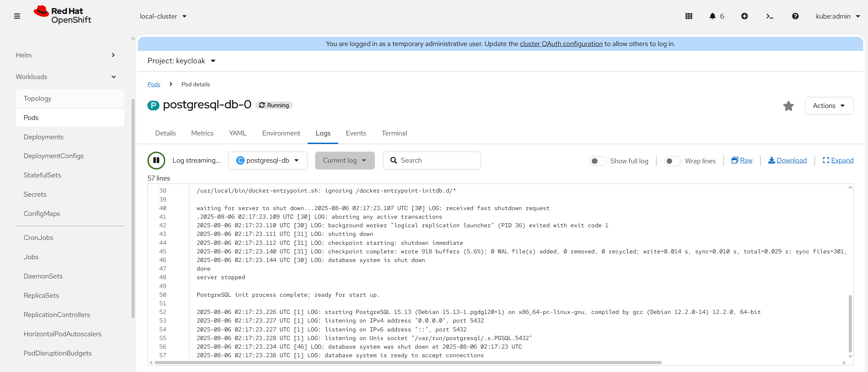Viewport: 868px width, 372px height.
Task: Click the log scroll-right arrow
Action: click(844, 362)
